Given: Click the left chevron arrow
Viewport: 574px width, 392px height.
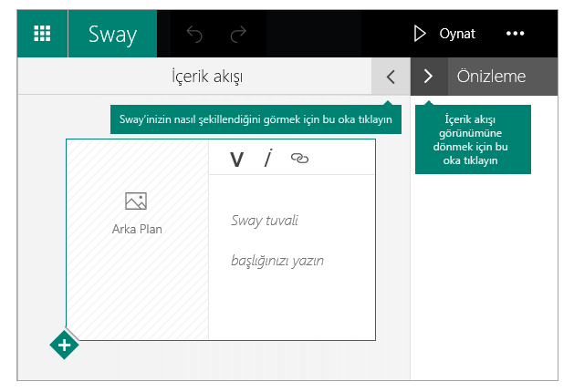Looking at the screenshot, I should point(391,77).
